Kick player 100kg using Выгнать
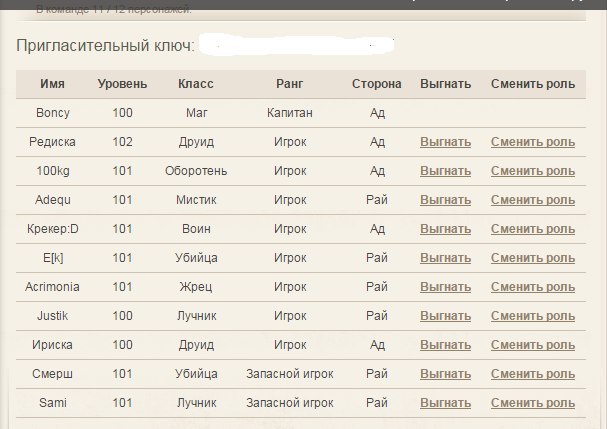607x429 pixels. pyautogui.click(x=445, y=171)
